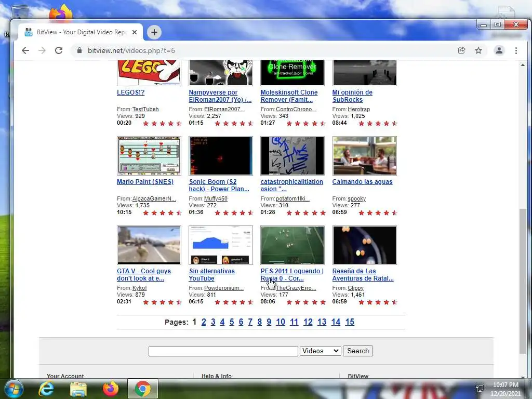This screenshot has height=399, width=532.
Task: Select the Chrome taskbar button
Action: click(x=143, y=389)
